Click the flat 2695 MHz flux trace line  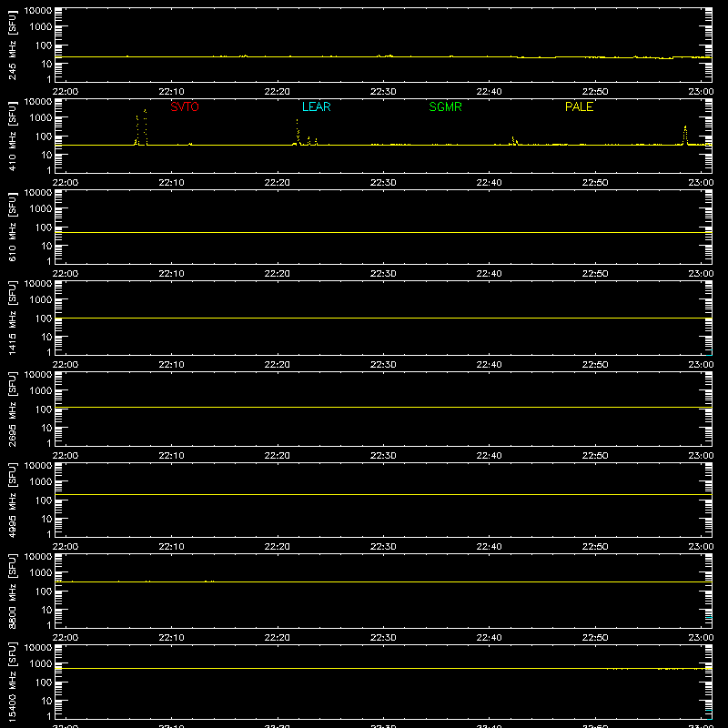383,407
